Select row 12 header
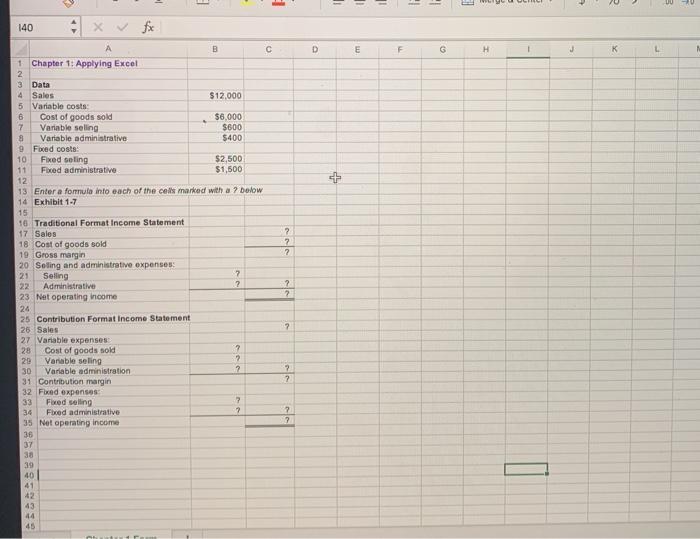The width and height of the screenshot is (700, 539). pyautogui.click(x=22, y=181)
